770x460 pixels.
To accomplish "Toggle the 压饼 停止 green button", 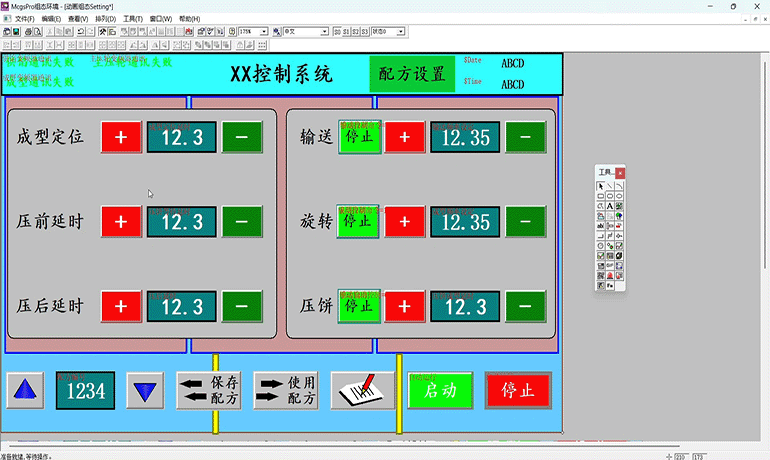I will coord(358,305).
